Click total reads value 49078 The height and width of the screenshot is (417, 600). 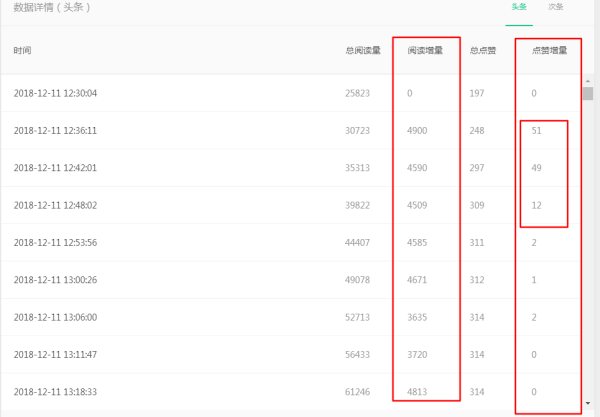coord(357,280)
